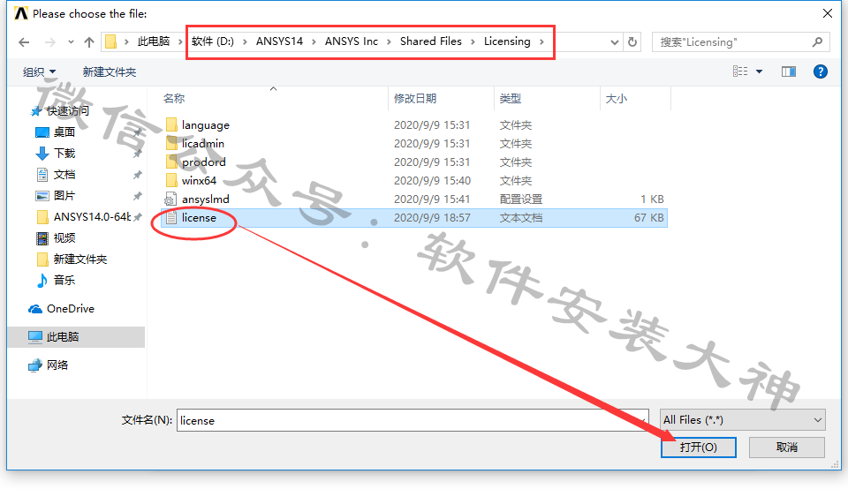Go up one folder level arrow
This screenshot has height=504, width=848.
(x=89, y=42)
